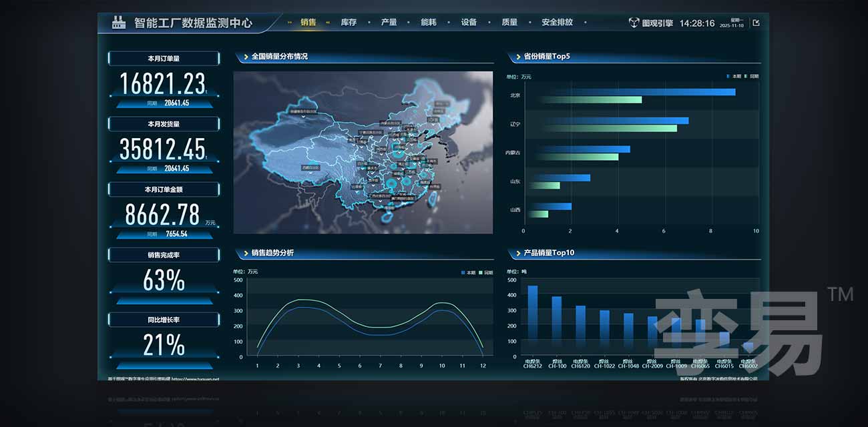This screenshot has width=868, height=427.
Task: Switch to the 库存 tab
Action: point(349,23)
